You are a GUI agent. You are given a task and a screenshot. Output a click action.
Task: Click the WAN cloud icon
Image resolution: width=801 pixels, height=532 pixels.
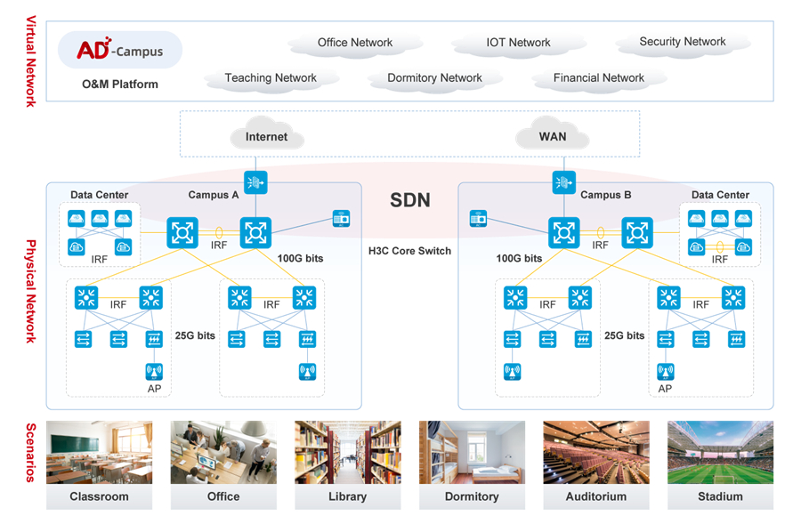click(552, 133)
